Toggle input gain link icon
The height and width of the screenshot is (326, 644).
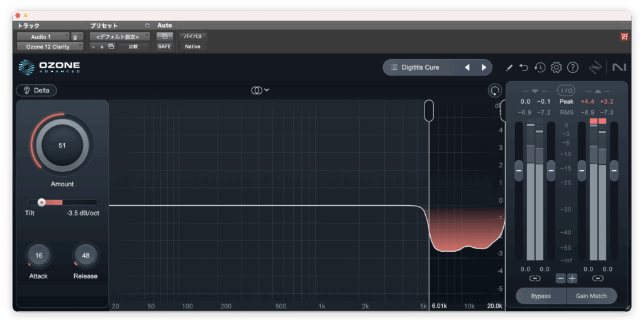(535, 278)
